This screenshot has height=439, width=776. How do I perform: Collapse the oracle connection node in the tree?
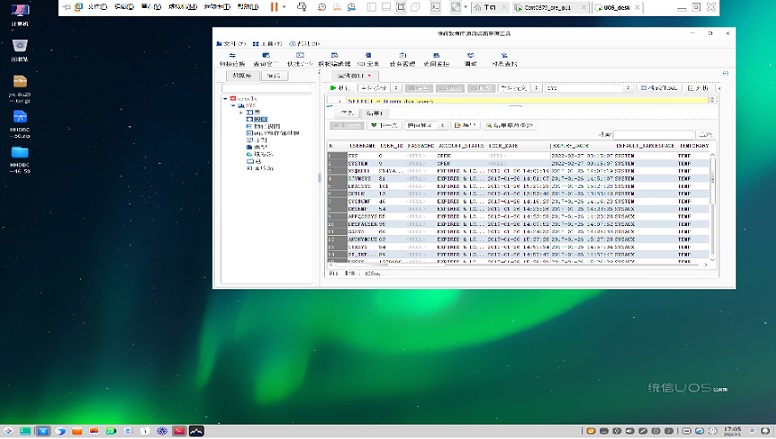coord(225,98)
